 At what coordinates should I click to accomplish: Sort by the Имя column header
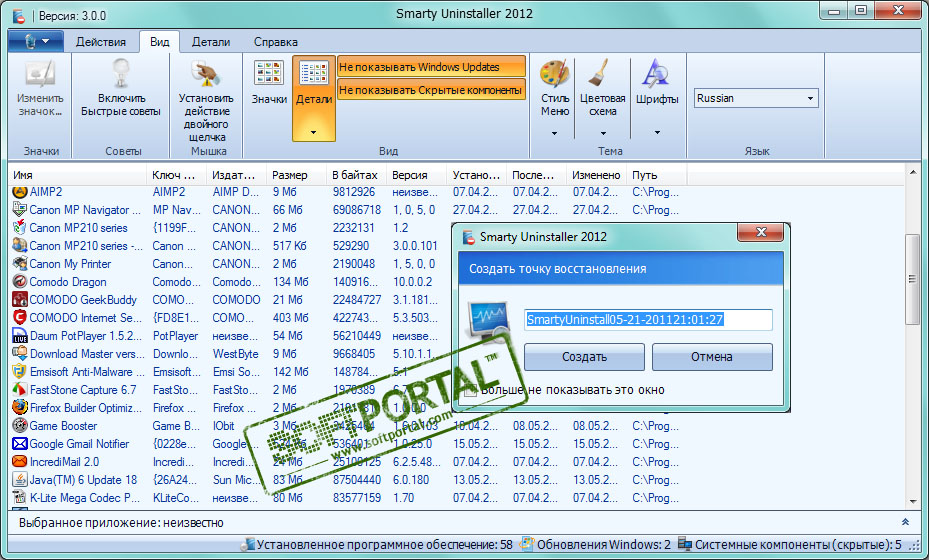click(78, 175)
